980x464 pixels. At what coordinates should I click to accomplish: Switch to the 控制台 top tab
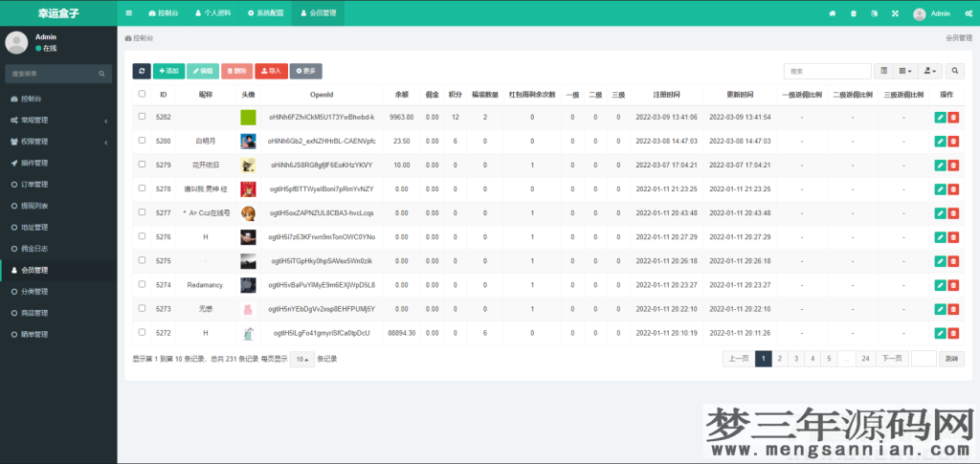[x=164, y=13]
